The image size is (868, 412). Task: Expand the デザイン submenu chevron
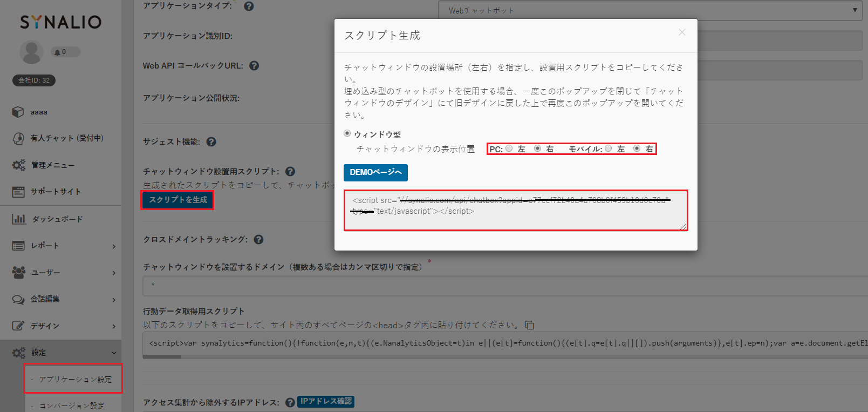coord(114,326)
